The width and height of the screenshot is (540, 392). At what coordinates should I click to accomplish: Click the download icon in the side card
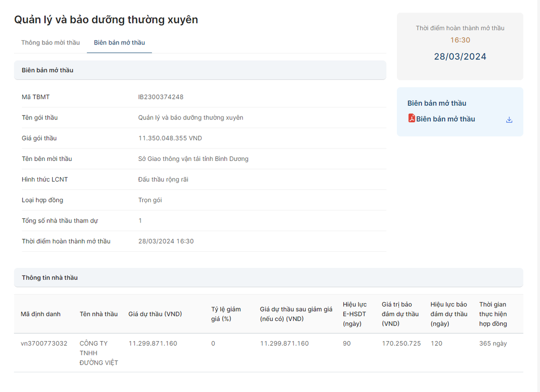coord(509,120)
